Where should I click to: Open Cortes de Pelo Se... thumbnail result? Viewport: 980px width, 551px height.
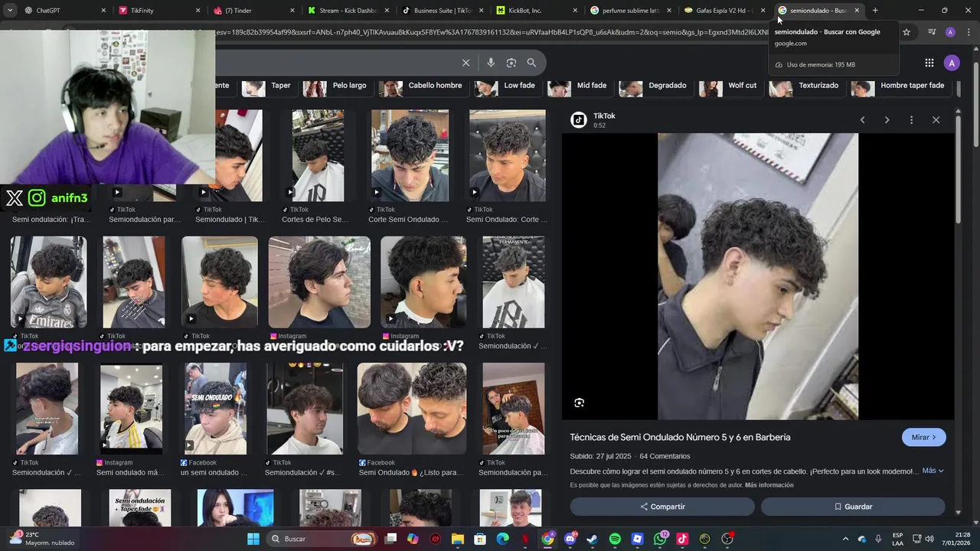[x=318, y=156]
